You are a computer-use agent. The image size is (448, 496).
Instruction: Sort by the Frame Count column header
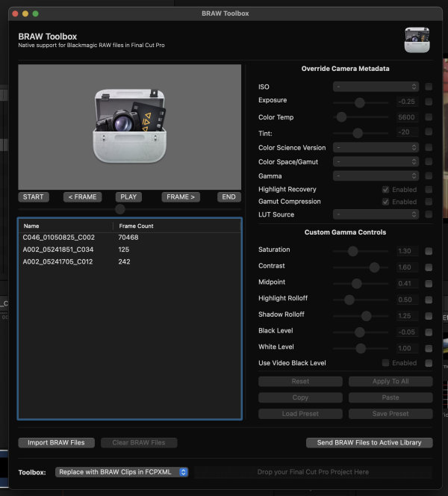tap(177, 226)
